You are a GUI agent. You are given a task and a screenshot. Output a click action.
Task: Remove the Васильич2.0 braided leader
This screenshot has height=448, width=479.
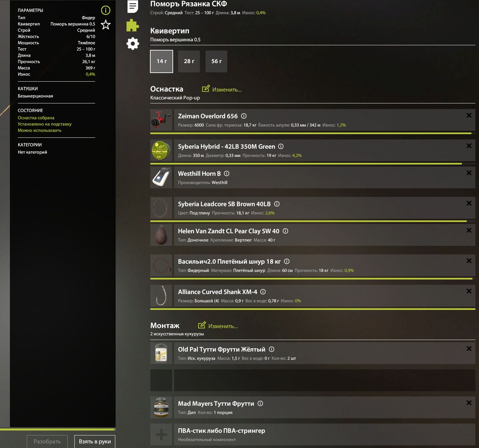point(469,261)
